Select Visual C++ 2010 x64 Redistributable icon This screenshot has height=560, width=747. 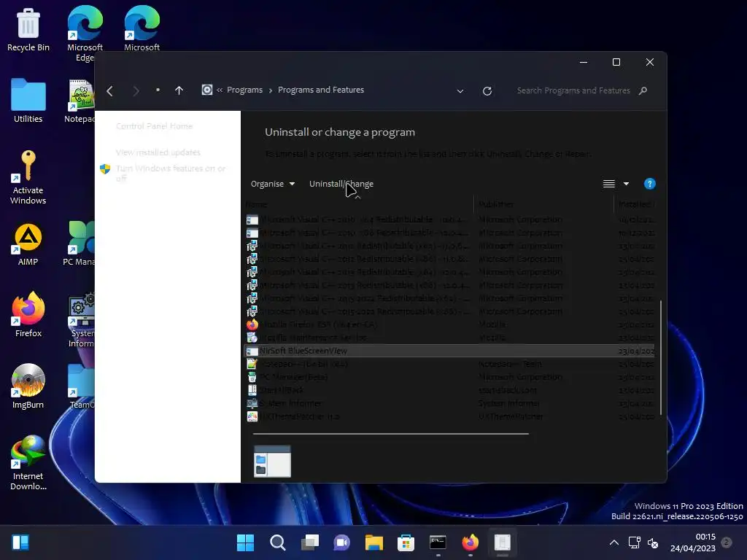click(x=252, y=219)
